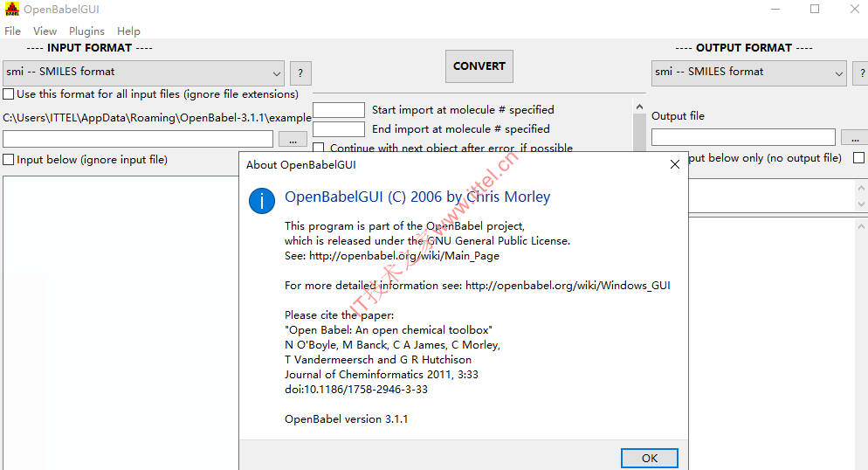
Task: Browse for input file with ellipsis button
Action: [293, 139]
